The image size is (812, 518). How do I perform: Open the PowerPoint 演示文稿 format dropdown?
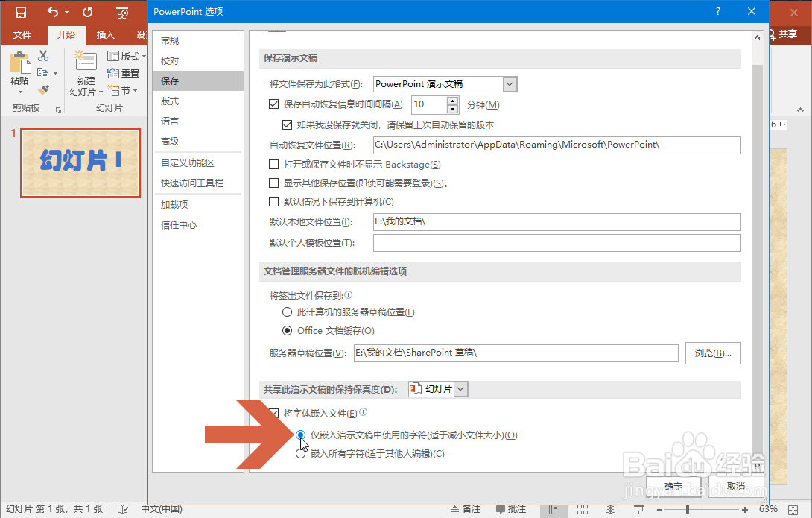(x=509, y=83)
